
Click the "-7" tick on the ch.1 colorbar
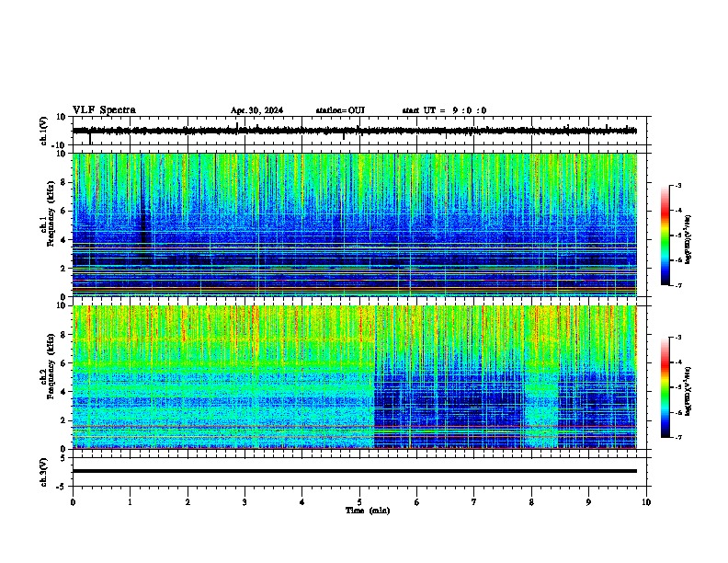coord(677,286)
